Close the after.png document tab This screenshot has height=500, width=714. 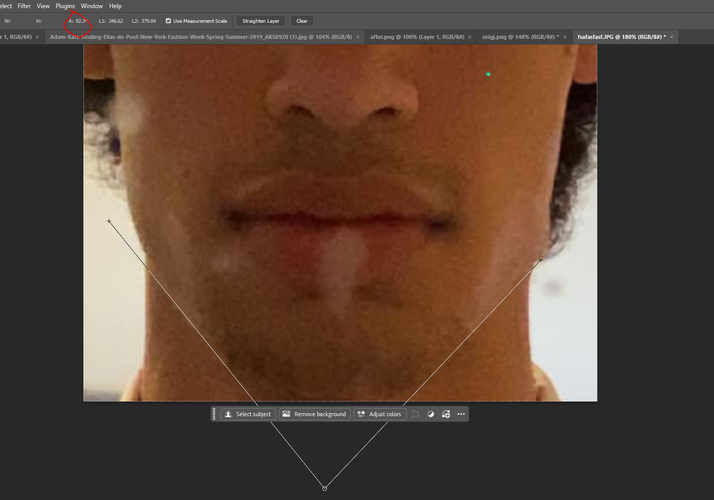coord(469,36)
